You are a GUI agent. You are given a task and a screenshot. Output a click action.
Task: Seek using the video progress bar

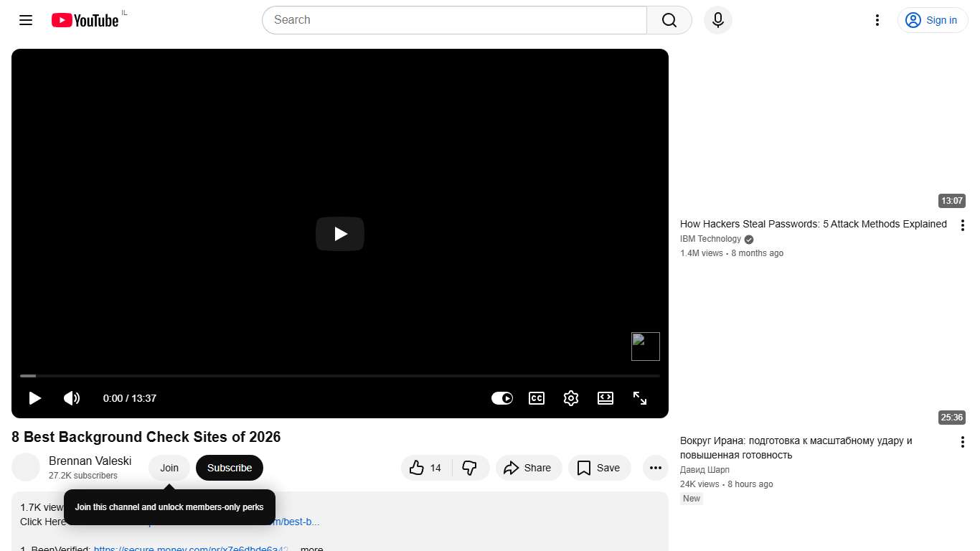point(339,375)
